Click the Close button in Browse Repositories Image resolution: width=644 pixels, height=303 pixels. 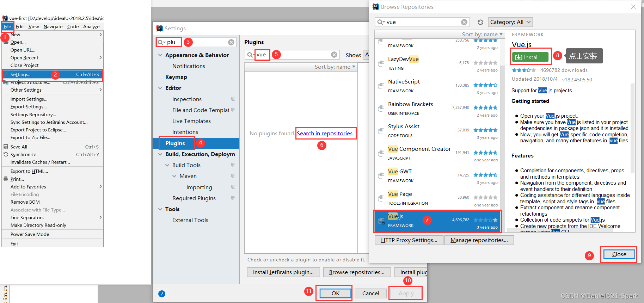619,254
